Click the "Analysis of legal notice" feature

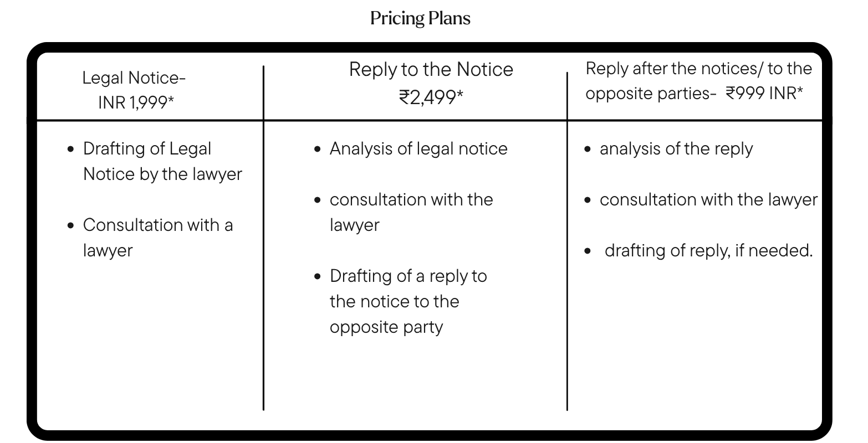tap(418, 149)
